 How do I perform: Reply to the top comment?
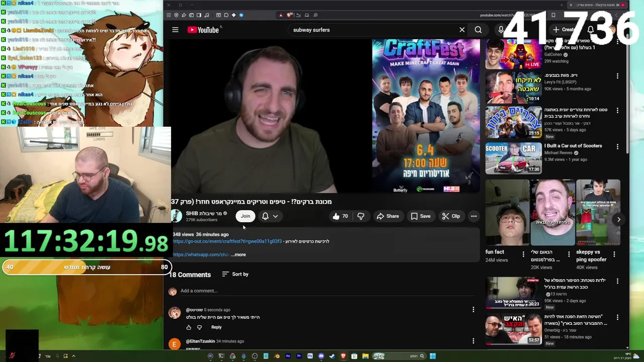216,327
